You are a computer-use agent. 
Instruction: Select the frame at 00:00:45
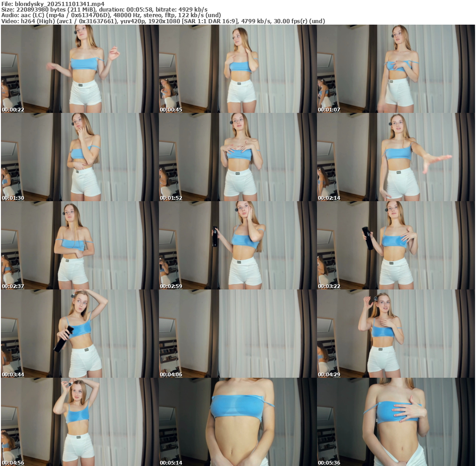click(238, 69)
